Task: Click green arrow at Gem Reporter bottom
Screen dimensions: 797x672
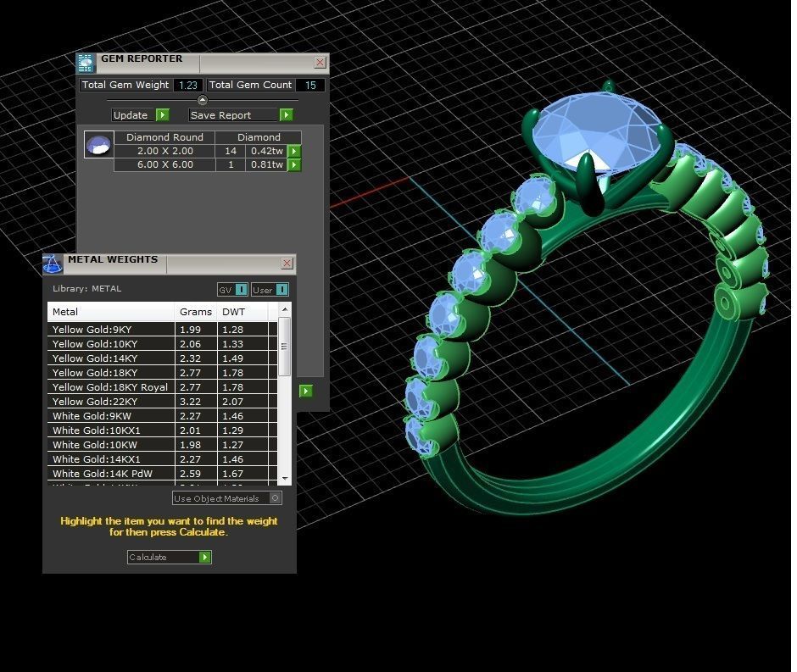Action: point(305,392)
